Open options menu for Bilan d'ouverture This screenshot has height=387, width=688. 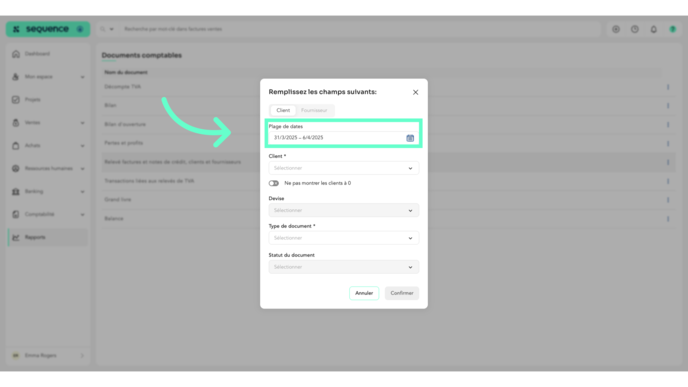click(668, 125)
